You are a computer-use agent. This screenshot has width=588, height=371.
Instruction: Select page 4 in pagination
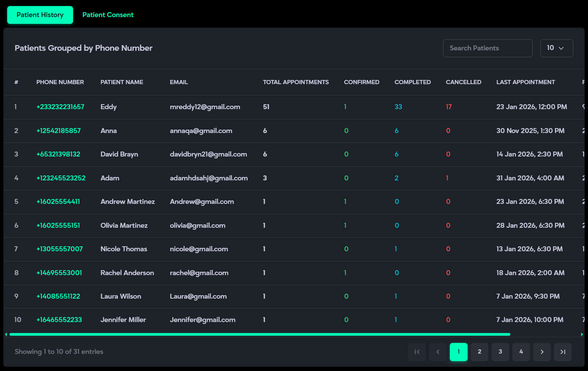coord(521,352)
